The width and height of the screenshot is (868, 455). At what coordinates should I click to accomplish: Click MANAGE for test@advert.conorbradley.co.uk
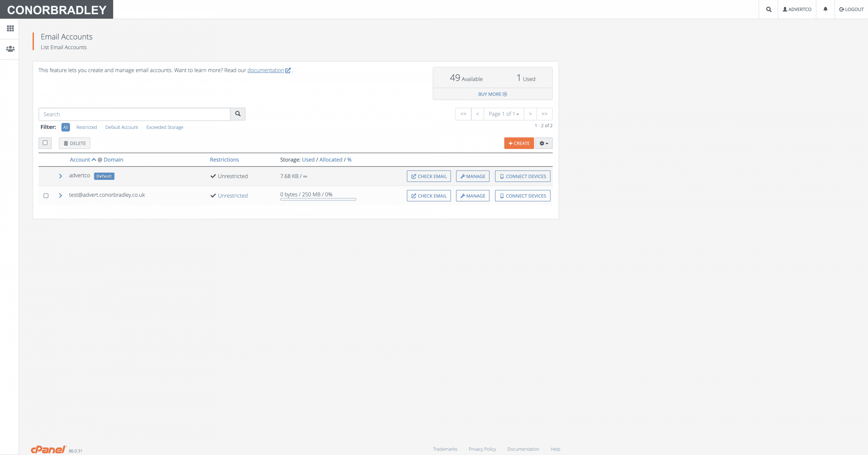(473, 196)
